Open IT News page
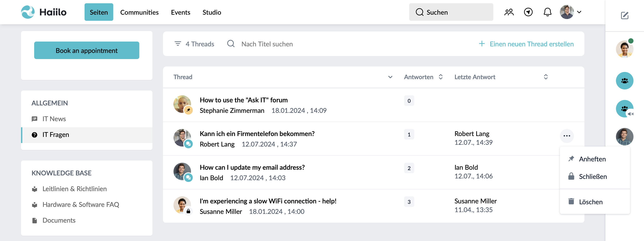Screen dimensions: 644x241 (87, 119)
